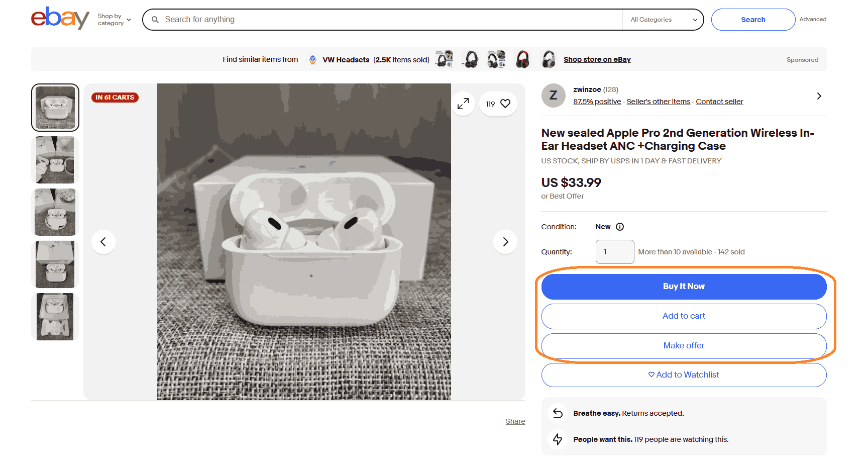Click the Add to cart button
868x463 pixels.
point(684,316)
